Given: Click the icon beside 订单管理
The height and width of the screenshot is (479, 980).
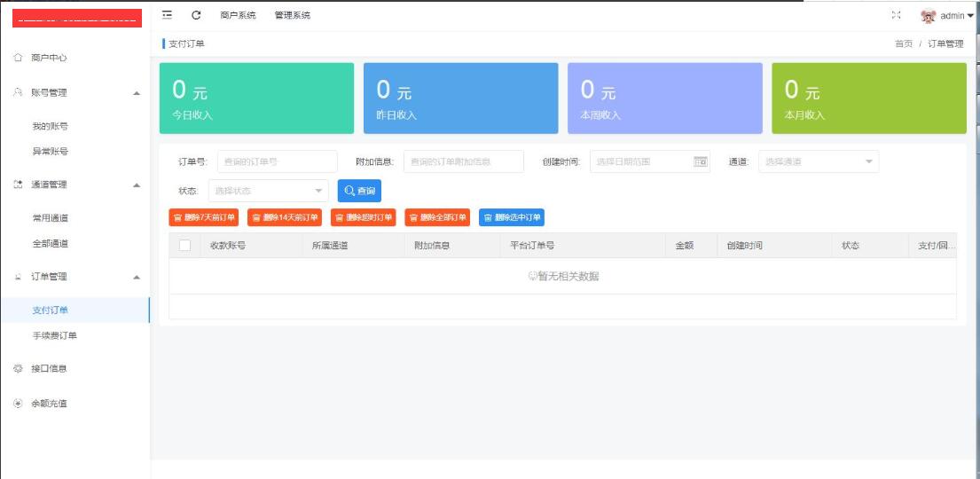Looking at the screenshot, I should 18,277.
